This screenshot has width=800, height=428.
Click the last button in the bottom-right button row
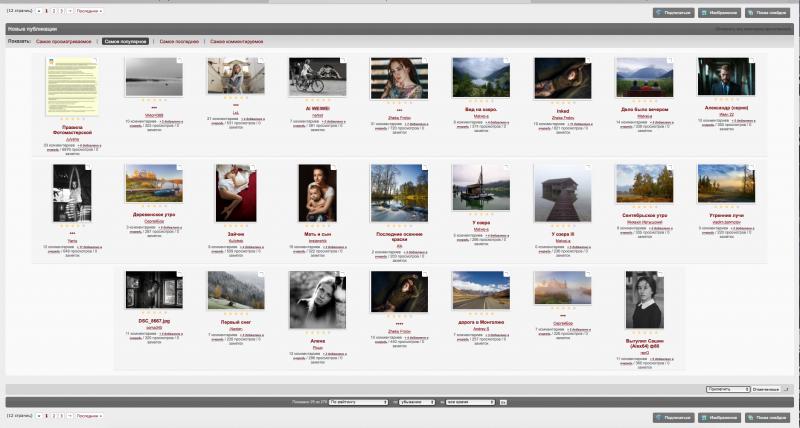click(x=767, y=418)
